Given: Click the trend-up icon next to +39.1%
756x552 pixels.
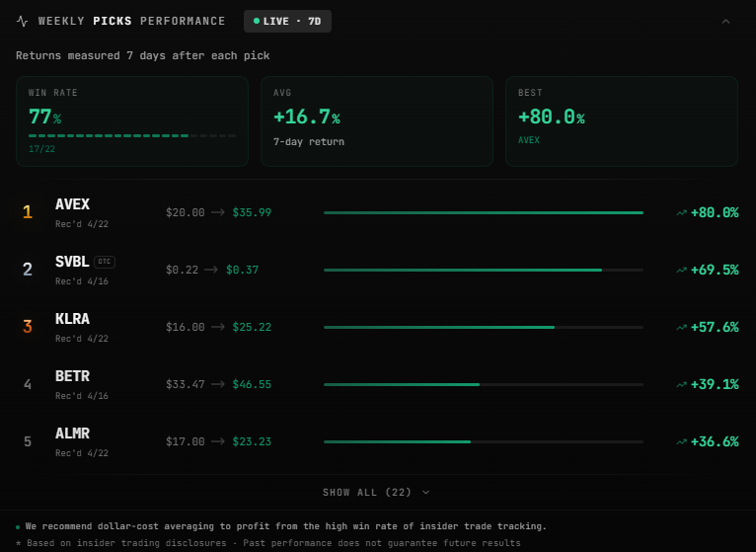Looking at the screenshot, I should (x=681, y=384).
